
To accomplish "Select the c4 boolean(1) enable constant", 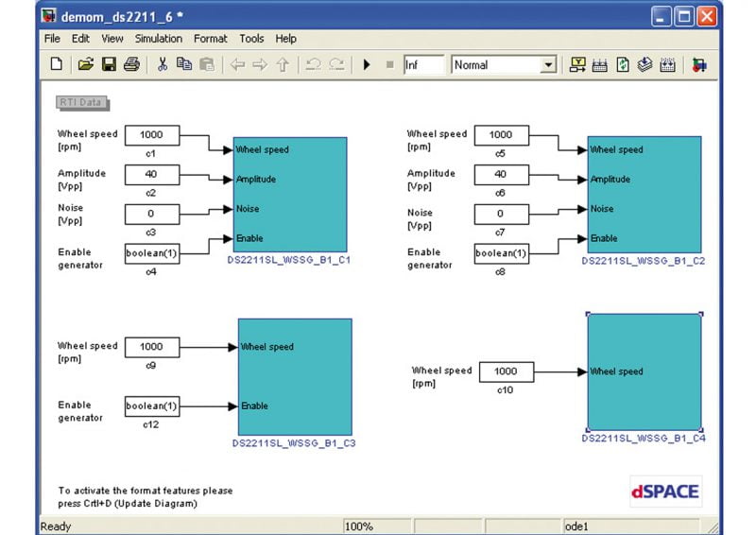I will pos(152,253).
